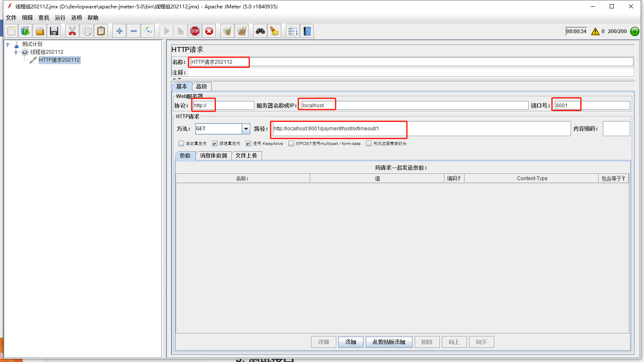644x362 pixels.
Task: Enable the 与浏览器兼容的头 checkbox
Action: tap(369, 143)
